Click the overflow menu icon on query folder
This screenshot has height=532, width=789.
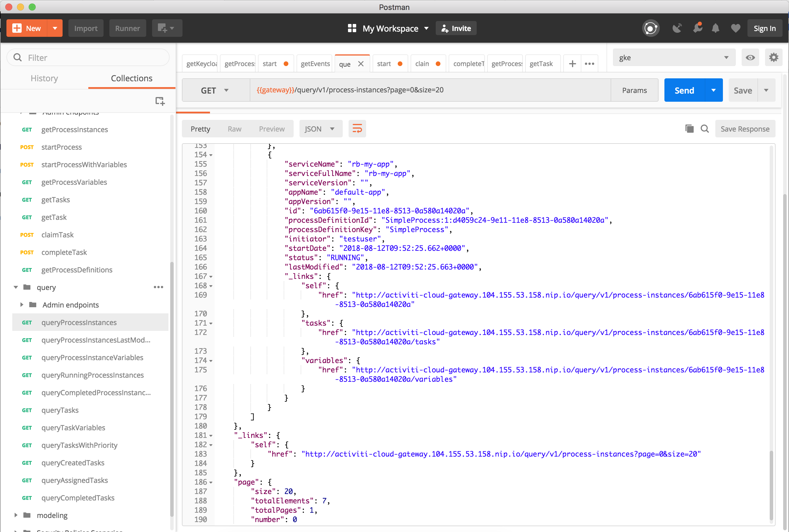[159, 287]
